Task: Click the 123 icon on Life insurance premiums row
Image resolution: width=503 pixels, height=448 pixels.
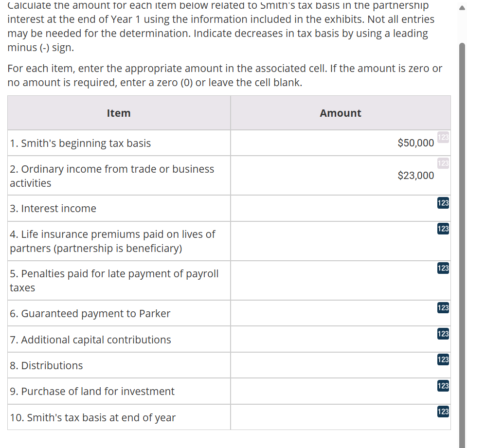Action: coord(443,229)
